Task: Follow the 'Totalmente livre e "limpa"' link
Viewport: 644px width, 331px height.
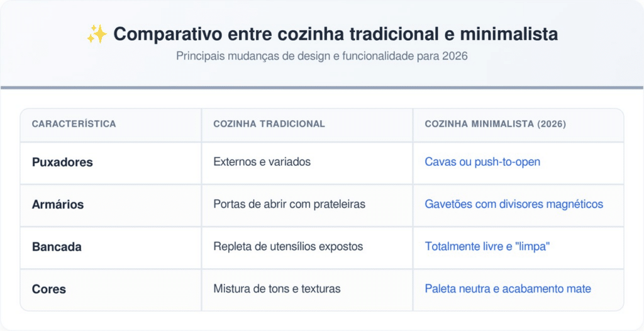Action: 487,247
